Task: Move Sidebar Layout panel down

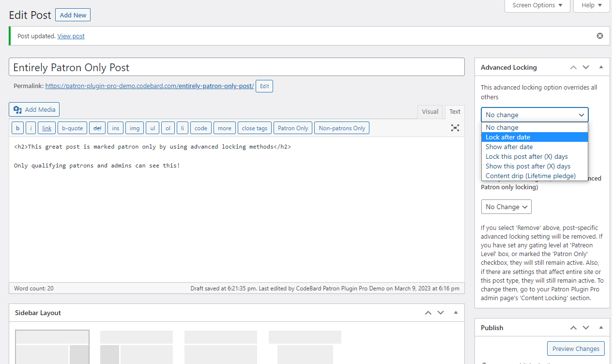Action: pos(441,313)
